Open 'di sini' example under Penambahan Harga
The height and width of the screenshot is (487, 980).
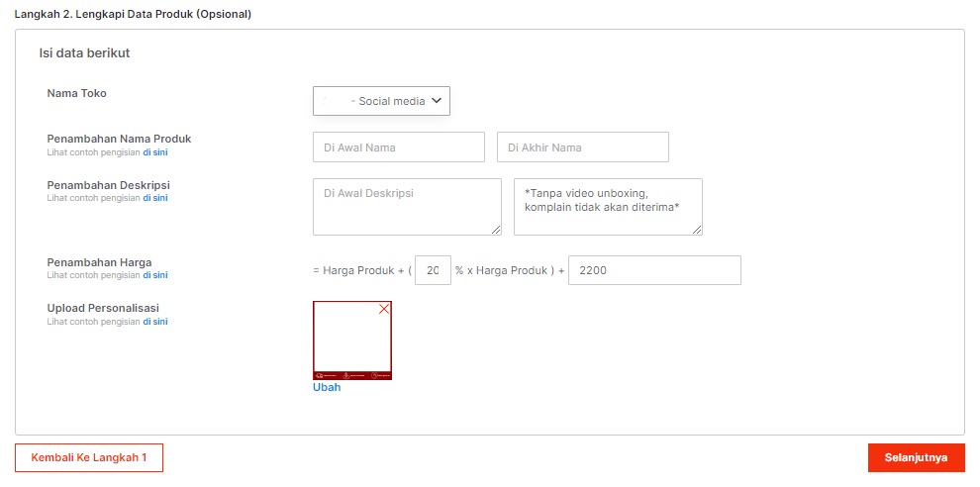coord(154,275)
